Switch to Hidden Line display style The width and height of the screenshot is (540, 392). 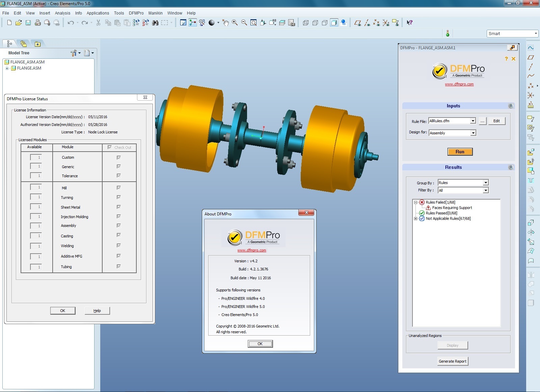coord(315,23)
